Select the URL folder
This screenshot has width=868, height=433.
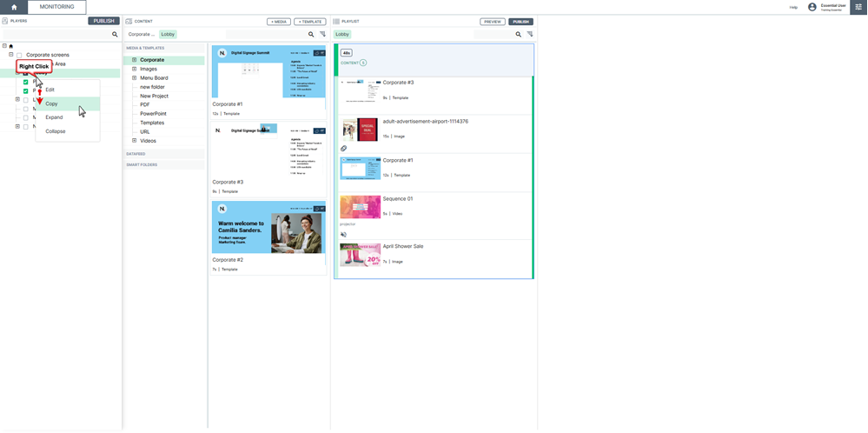(145, 132)
